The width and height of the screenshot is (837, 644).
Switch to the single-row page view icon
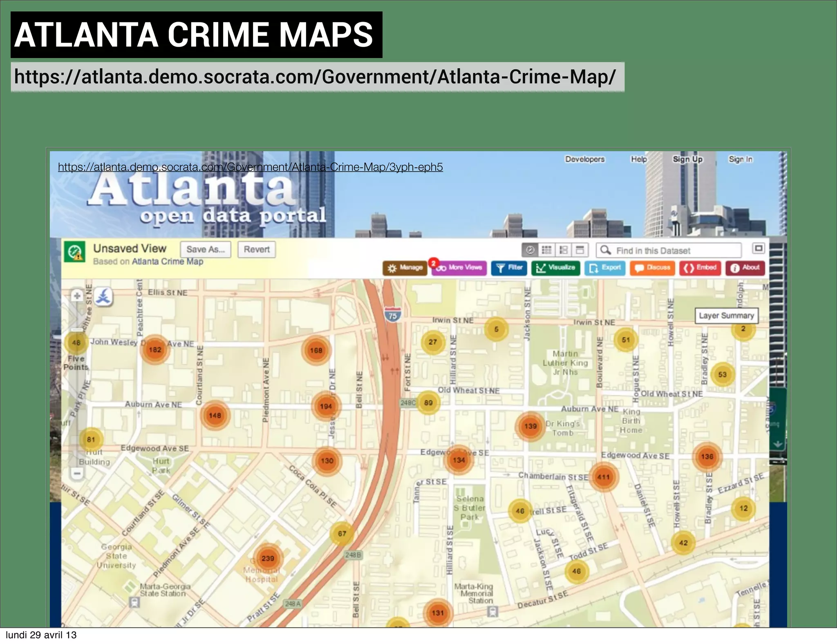click(580, 250)
